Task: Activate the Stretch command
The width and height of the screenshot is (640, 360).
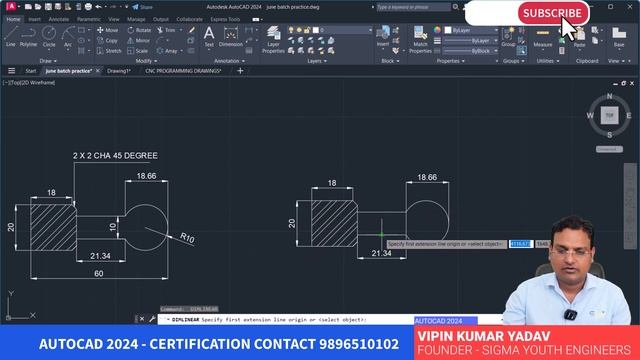Action: [x=109, y=51]
